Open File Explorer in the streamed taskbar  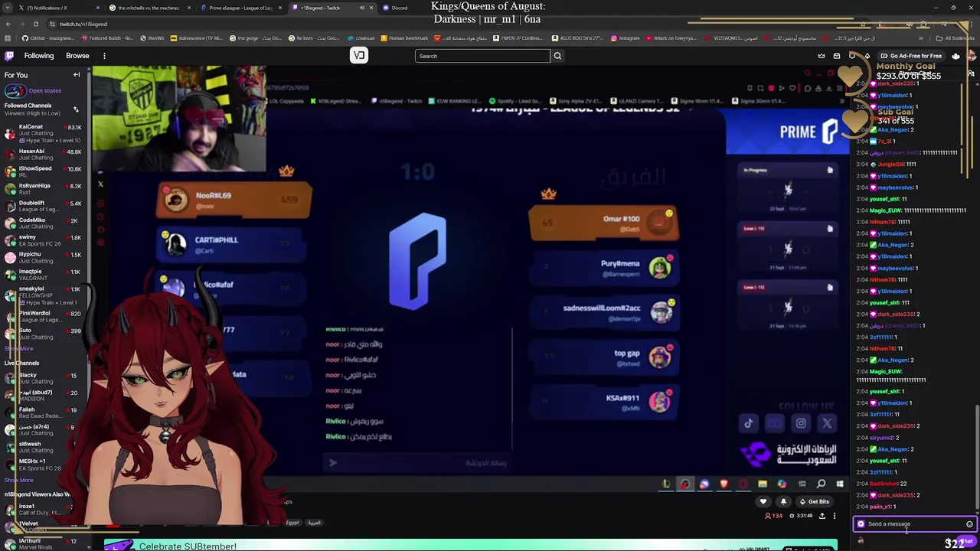(763, 484)
